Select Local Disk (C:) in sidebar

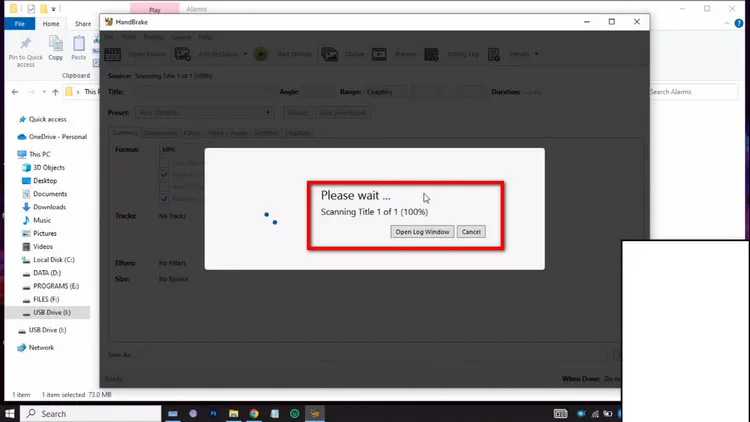coord(54,260)
